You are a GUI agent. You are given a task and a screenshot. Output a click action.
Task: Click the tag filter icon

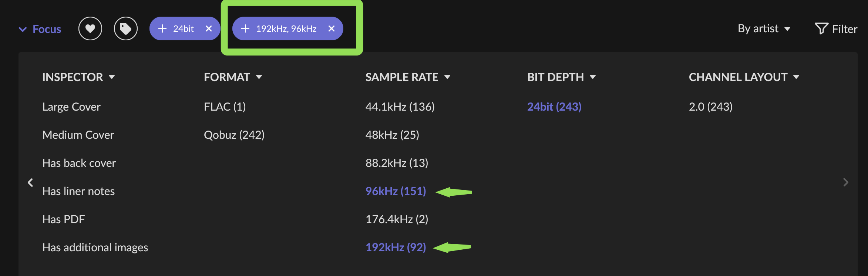click(126, 28)
